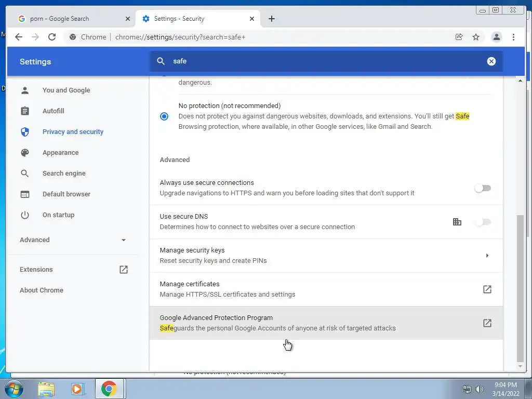
Task: Open Appearance settings section
Action: click(x=60, y=153)
